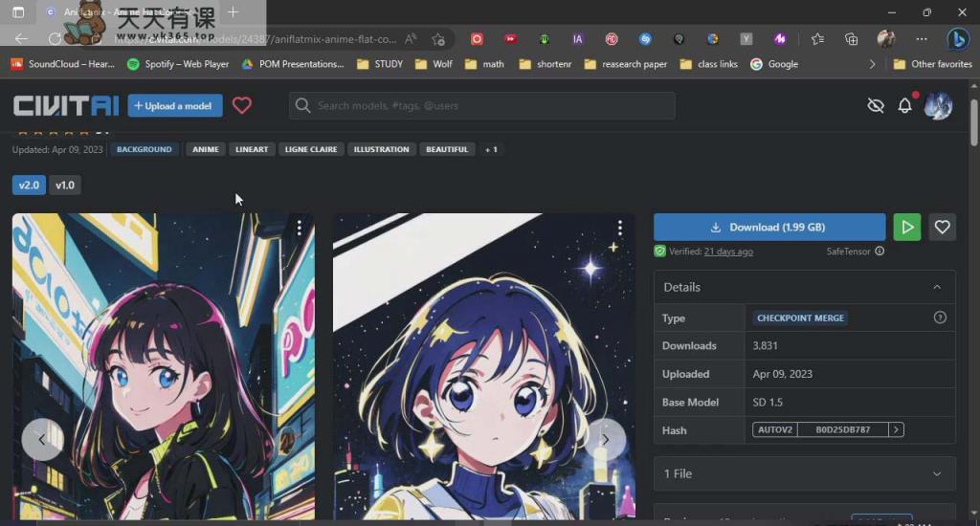Click the BACKGROUND tag
This screenshot has height=526, width=980.
(145, 149)
